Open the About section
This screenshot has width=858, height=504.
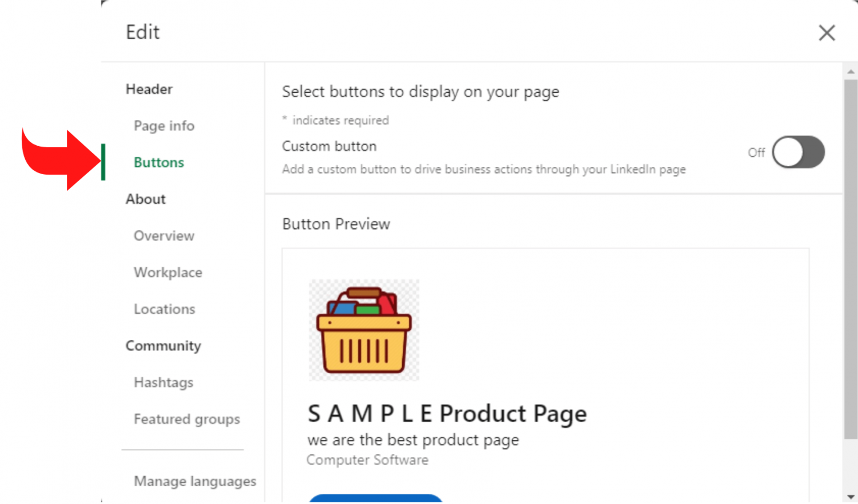(146, 199)
